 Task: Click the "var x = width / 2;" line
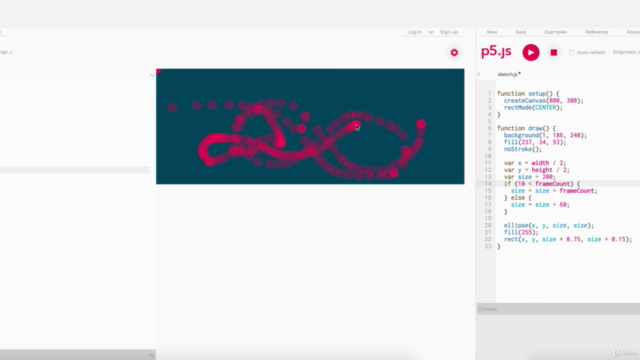tap(535, 163)
